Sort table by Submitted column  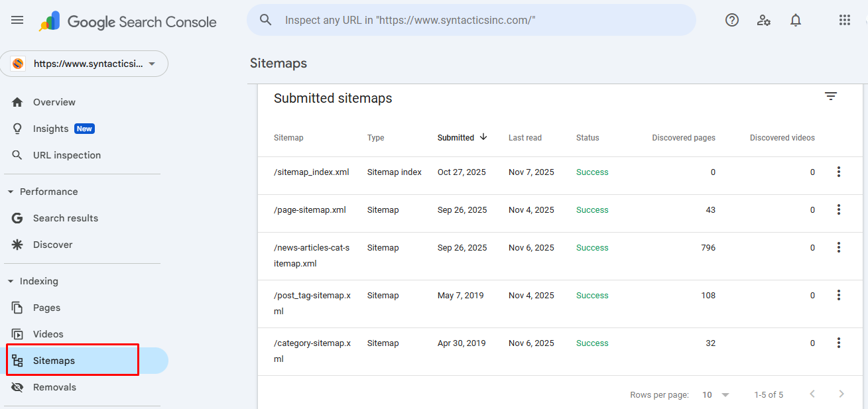(x=456, y=138)
